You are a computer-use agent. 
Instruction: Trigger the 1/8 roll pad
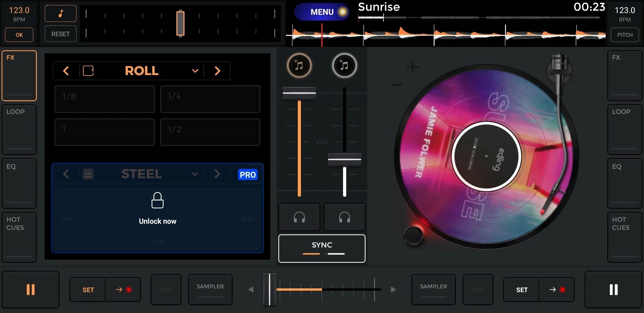click(104, 99)
